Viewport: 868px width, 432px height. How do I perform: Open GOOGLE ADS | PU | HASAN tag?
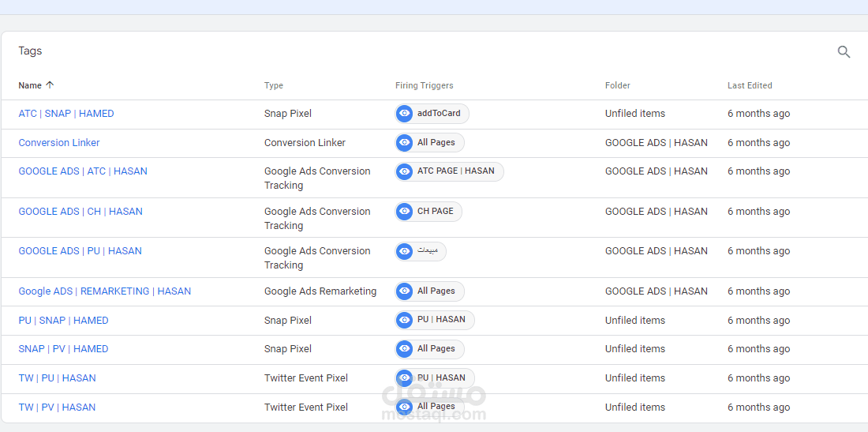(x=80, y=251)
